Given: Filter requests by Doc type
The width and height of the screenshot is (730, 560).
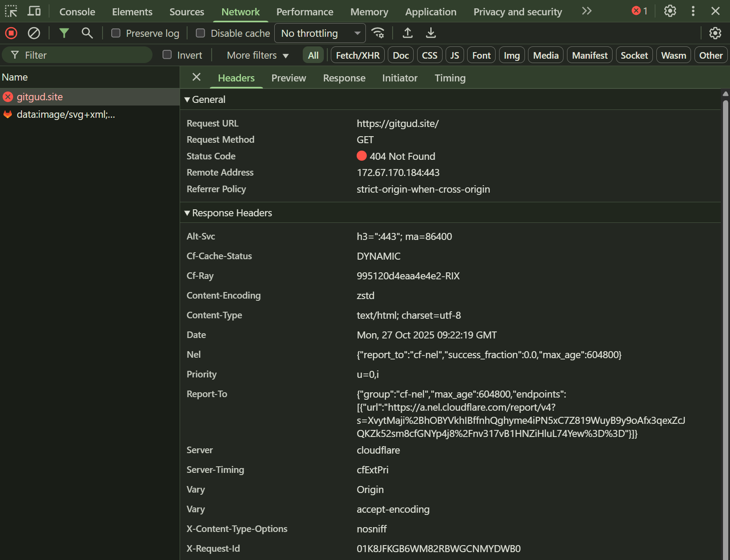Looking at the screenshot, I should [401, 55].
